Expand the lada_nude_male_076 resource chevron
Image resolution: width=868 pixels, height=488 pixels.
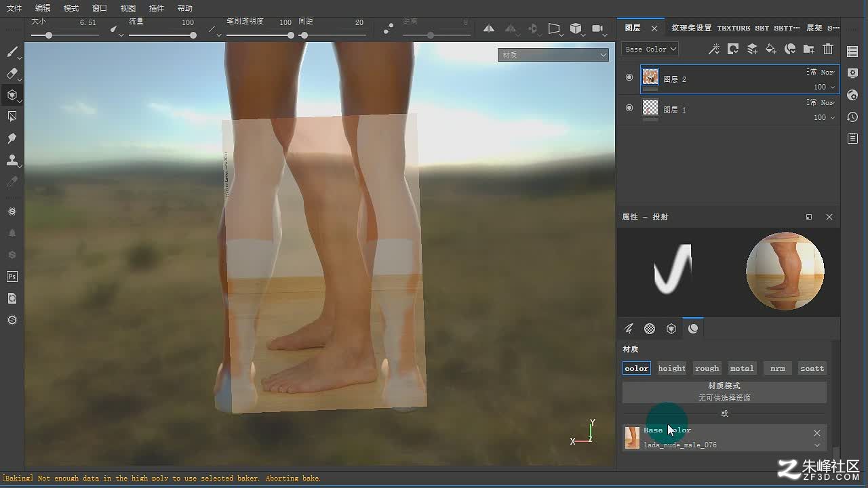[x=817, y=445]
